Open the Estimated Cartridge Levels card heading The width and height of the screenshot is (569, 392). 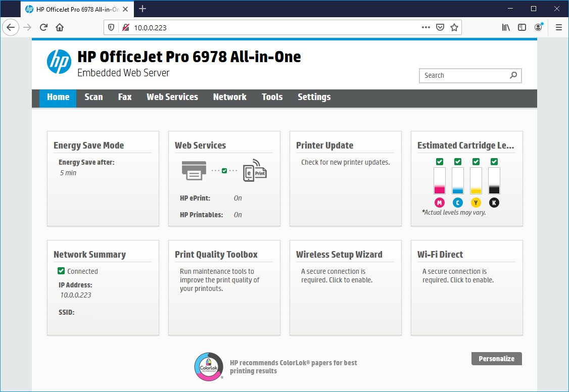466,145
